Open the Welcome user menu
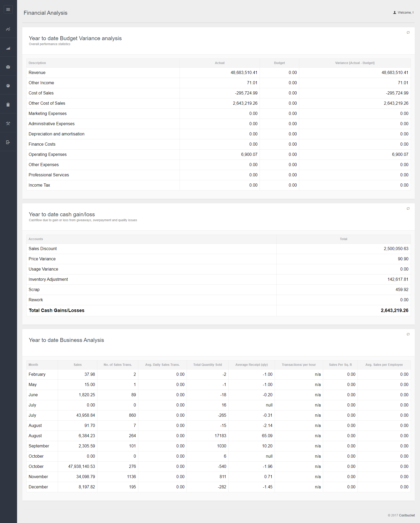This screenshot has width=420, height=523. (403, 13)
